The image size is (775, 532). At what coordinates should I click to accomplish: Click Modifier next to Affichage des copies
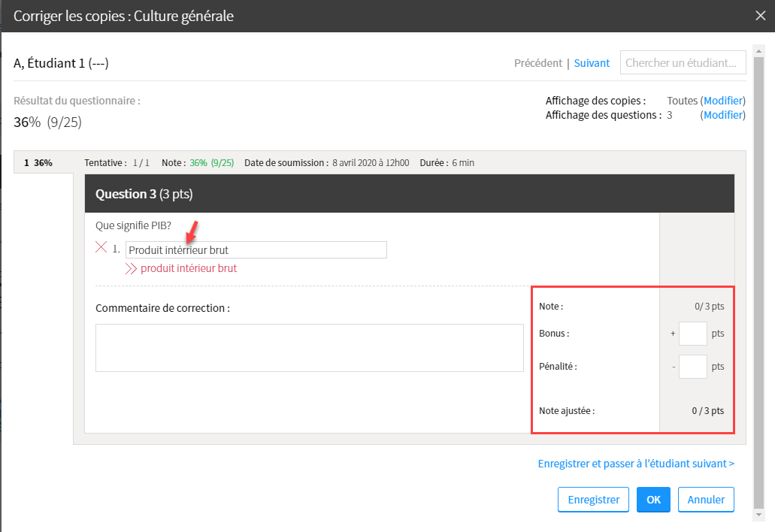(723, 101)
